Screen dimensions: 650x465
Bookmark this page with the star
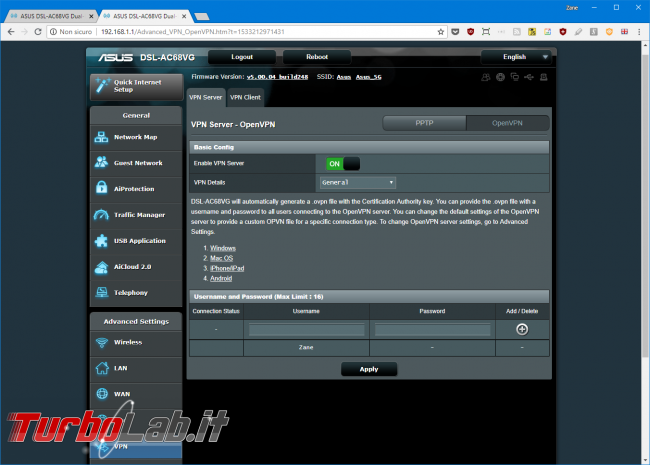441,32
